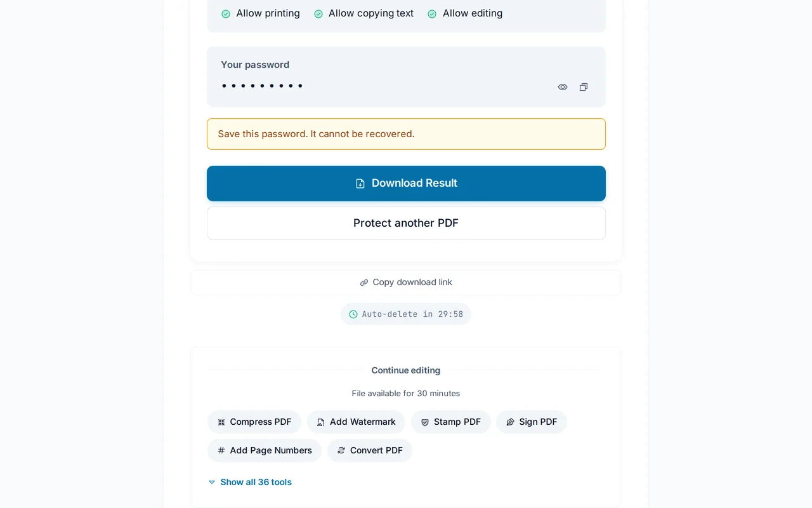Click the Download Result button
The image size is (812, 508).
tap(406, 183)
